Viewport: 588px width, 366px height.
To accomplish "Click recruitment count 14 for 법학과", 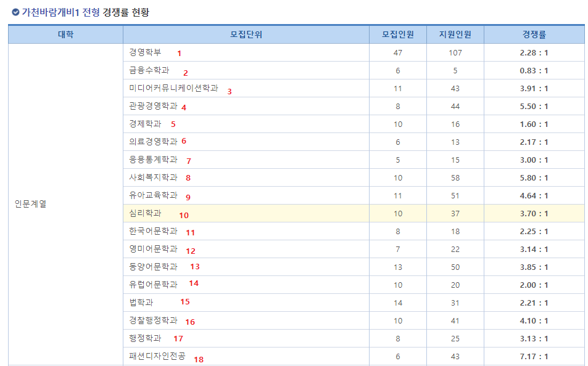I will click(398, 303).
